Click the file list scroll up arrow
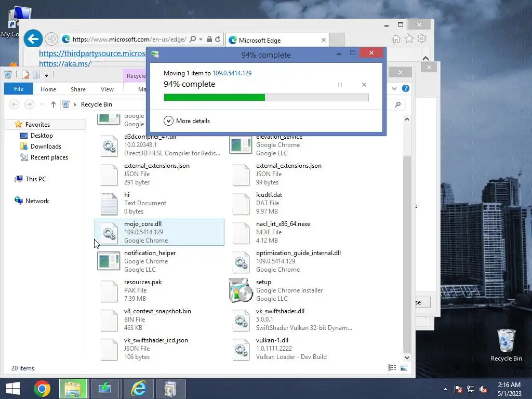The height and width of the screenshot is (399, 532). (407, 119)
